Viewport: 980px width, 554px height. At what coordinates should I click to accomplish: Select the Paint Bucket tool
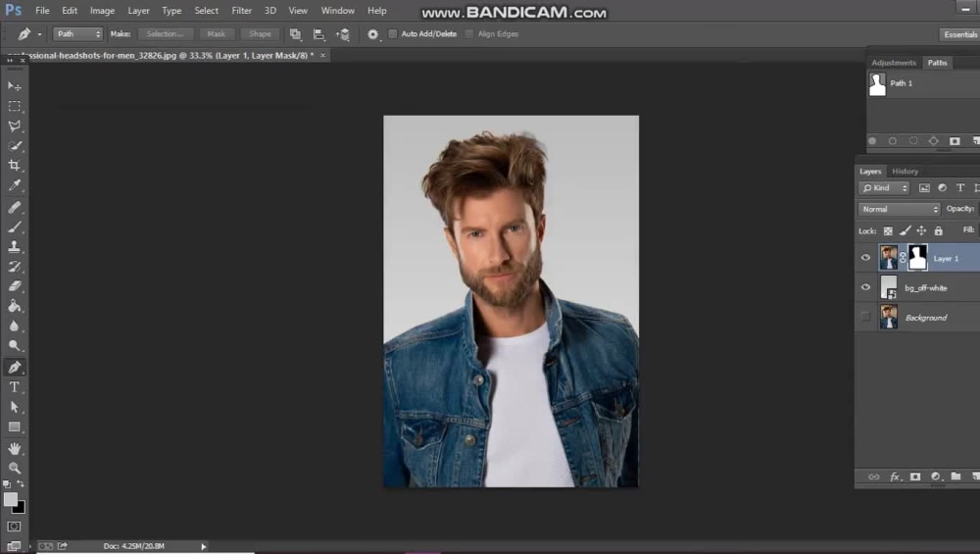14,306
